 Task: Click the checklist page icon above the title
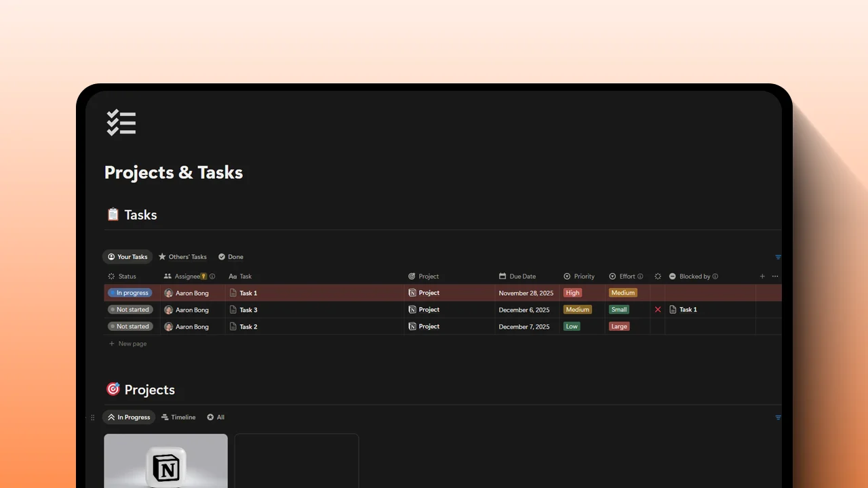coord(121,123)
